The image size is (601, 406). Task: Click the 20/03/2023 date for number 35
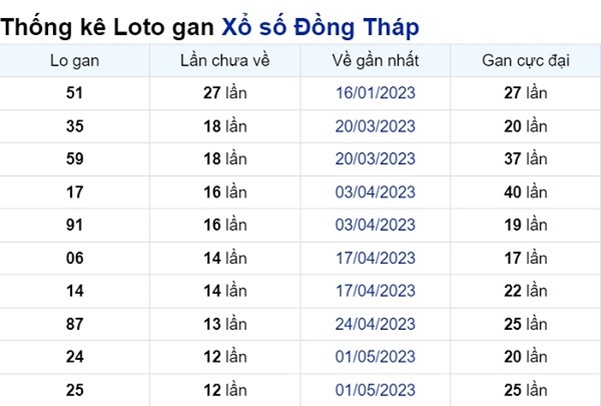click(x=376, y=126)
